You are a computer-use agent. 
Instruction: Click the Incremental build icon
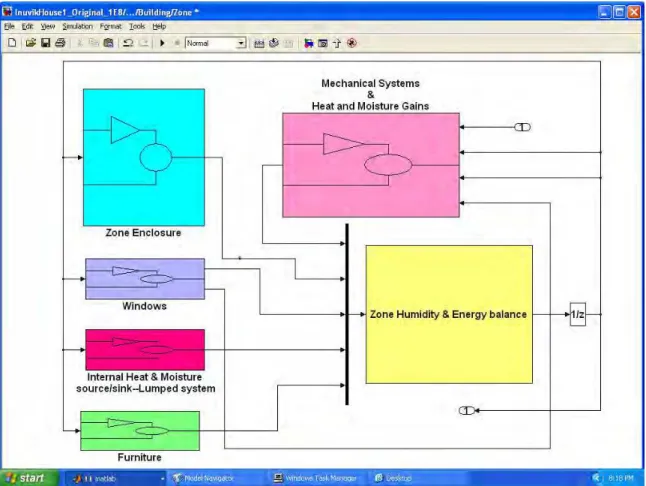coord(259,43)
